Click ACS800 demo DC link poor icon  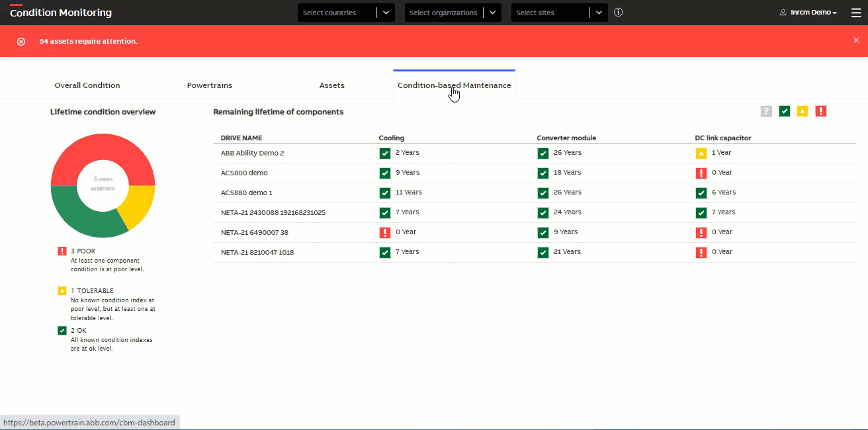point(701,173)
